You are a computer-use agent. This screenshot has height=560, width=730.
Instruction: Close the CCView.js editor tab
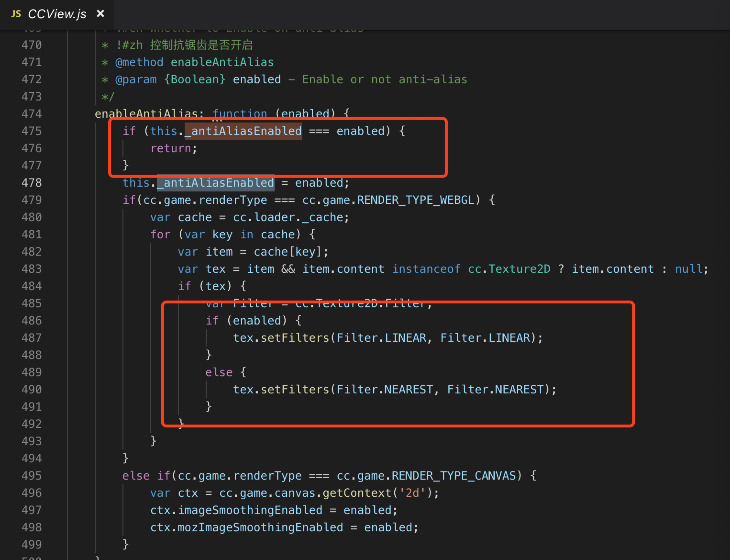pyautogui.click(x=100, y=14)
